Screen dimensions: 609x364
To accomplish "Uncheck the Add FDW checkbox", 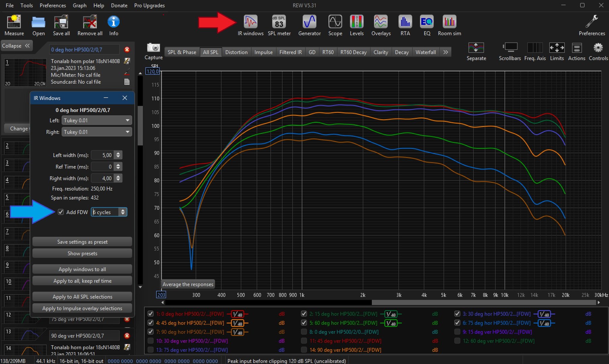I will point(61,212).
